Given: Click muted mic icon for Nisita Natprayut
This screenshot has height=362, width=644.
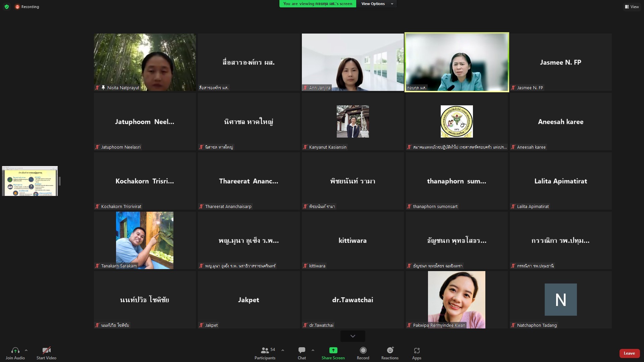Looking at the screenshot, I should (97, 88).
